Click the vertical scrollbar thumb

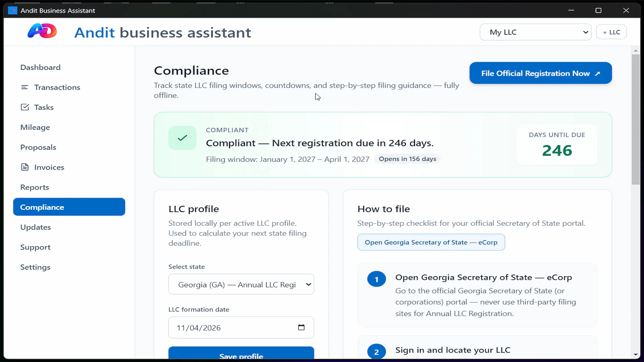tap(636, 119)
